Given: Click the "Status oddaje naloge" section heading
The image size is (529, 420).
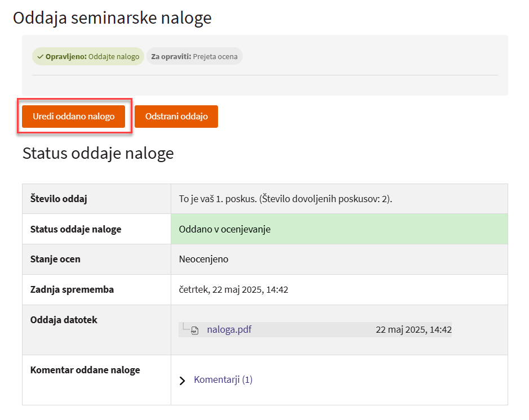Looking at the screenshot, I should click(98, 153).
